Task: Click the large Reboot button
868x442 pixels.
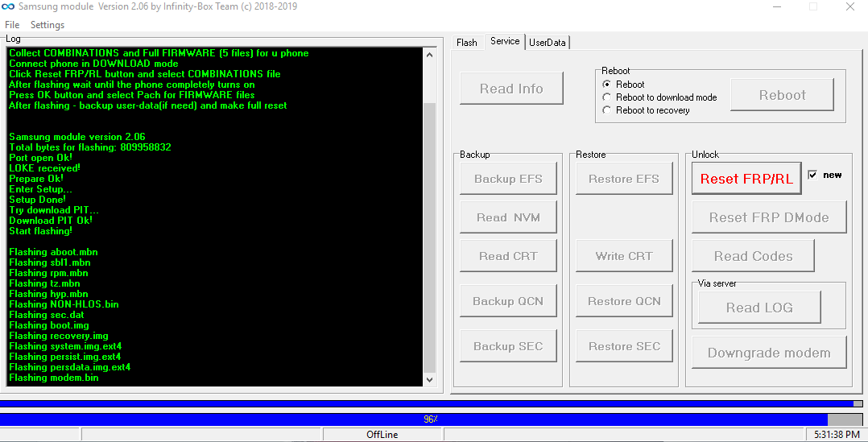Action: coord(782,94)
